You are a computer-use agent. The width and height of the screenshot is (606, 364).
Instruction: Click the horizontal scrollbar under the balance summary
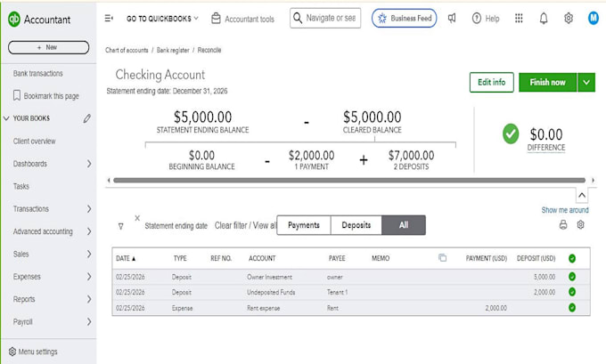(349, 181)
